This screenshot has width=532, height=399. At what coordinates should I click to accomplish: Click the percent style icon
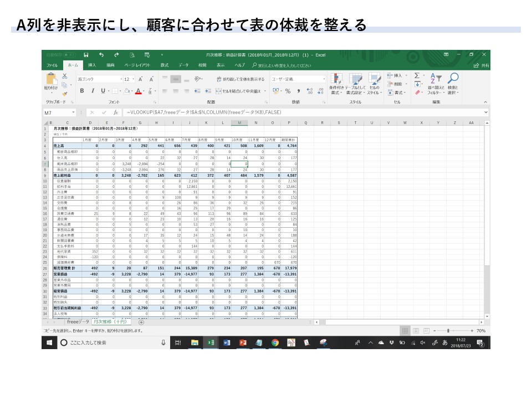(288, 91)
